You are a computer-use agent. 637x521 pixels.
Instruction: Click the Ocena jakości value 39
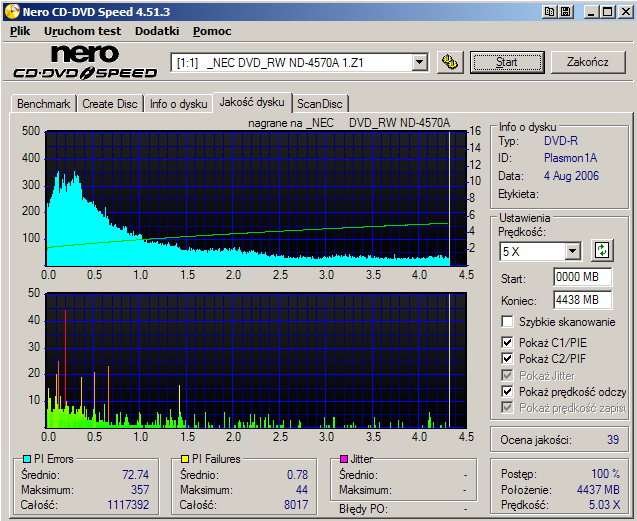pos(613,440)
